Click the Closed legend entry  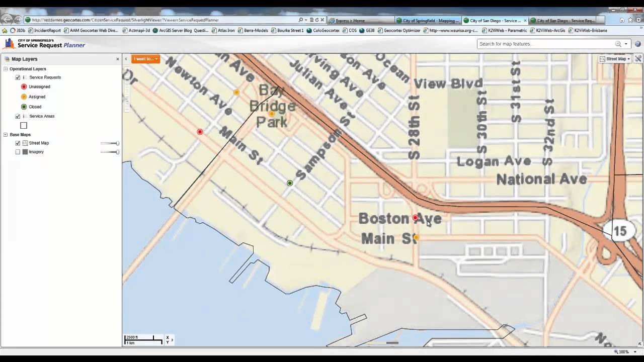(x=31, y=107)
